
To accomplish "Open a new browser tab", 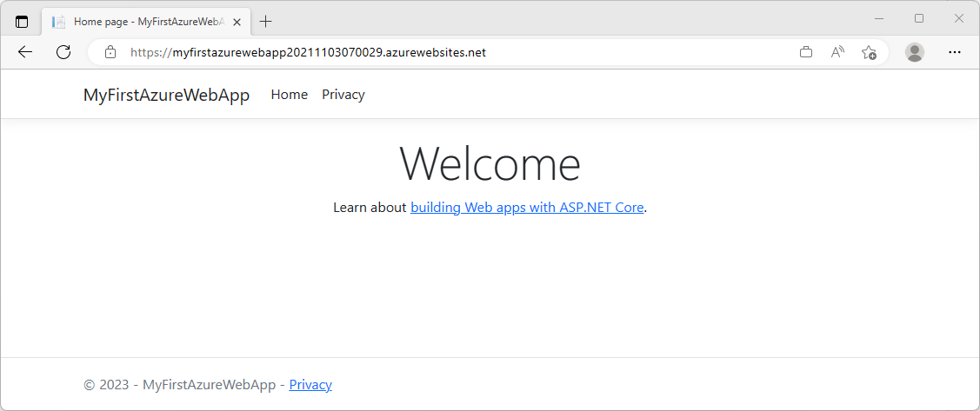I will [x=266, y=21].
